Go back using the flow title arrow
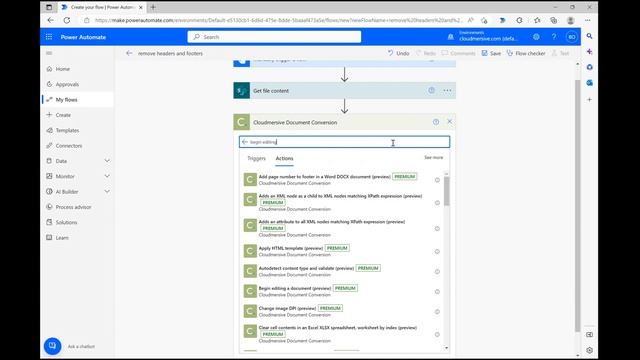Screen dimensions: 640x360 129,53
